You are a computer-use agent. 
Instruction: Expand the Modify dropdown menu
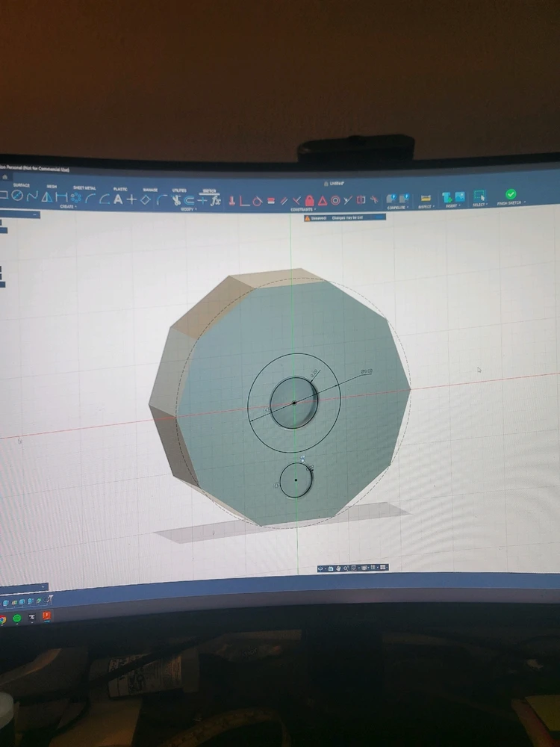tap(188, 209)
